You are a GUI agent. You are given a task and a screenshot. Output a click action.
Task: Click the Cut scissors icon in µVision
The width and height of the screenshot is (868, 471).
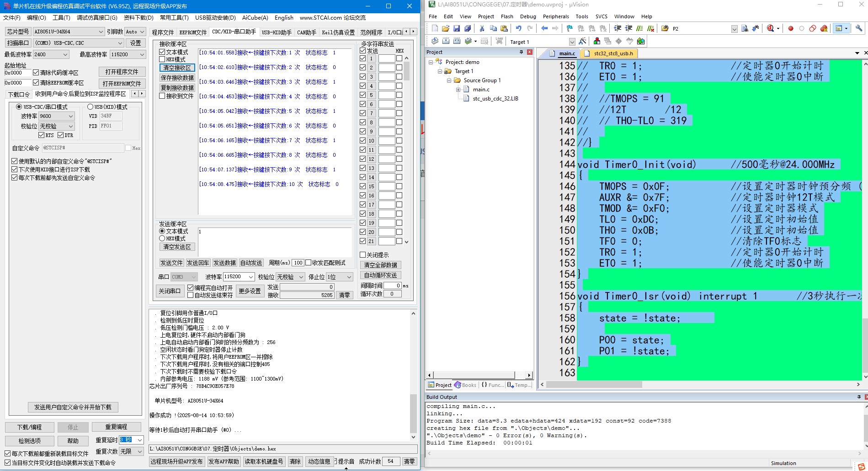[x=482, y=28]
